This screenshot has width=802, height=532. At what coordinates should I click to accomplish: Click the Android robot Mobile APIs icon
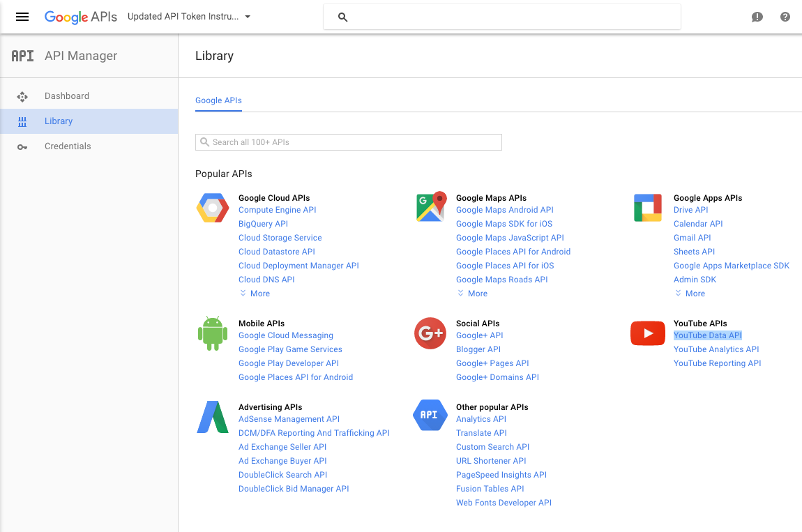point(213,333)
